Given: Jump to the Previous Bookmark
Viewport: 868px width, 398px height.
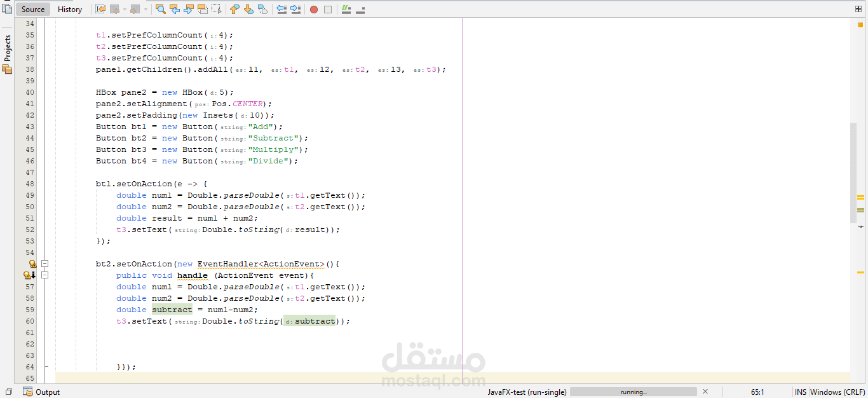Looking at the screenshot, I should coord(234,9).
